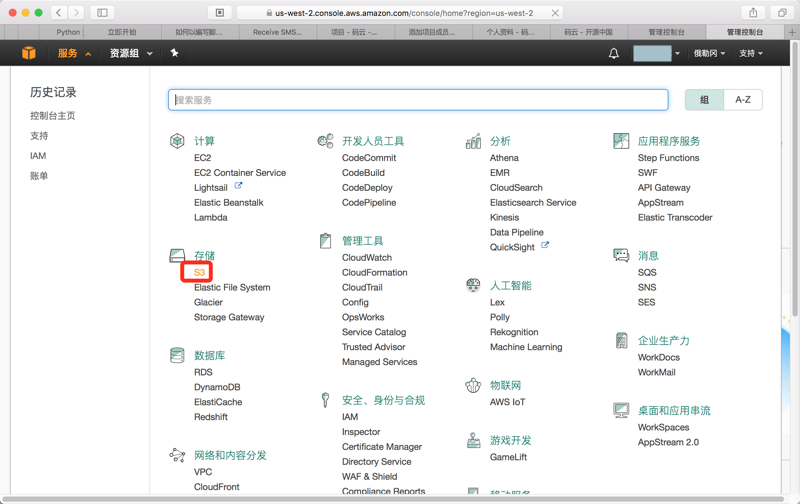Click the 管理工具 management tools clipboard icon
This screenshot has width=800, height=504.
[x=325, y=240]
